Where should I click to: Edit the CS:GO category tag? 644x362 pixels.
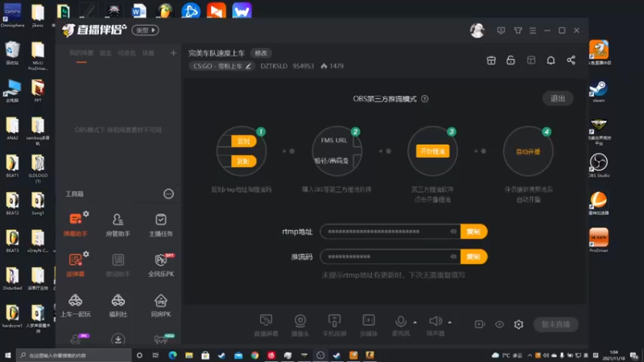pos(222,66)
